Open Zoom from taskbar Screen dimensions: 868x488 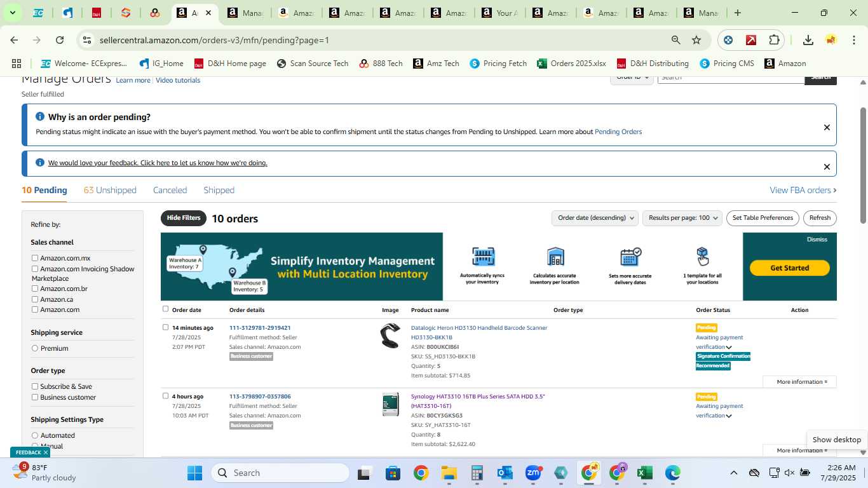pyautogui.click(x=533, y=473)
